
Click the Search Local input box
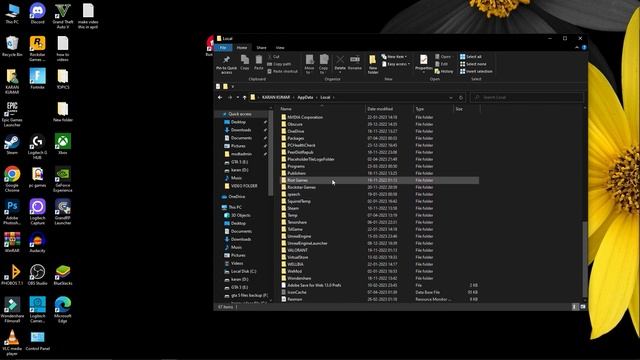pos(527,98)
